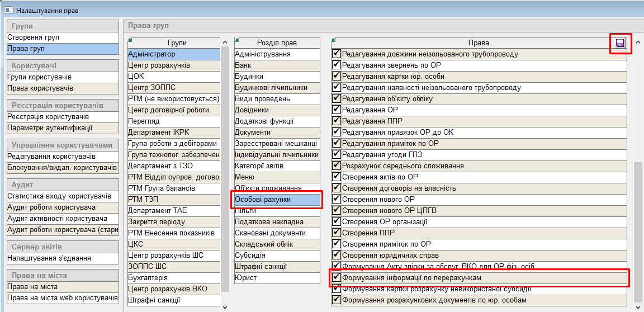The width and height of the screenshot is (644, 312).
Task: Click green corner marker of Розділ прав column
Action: click(236, 39)
